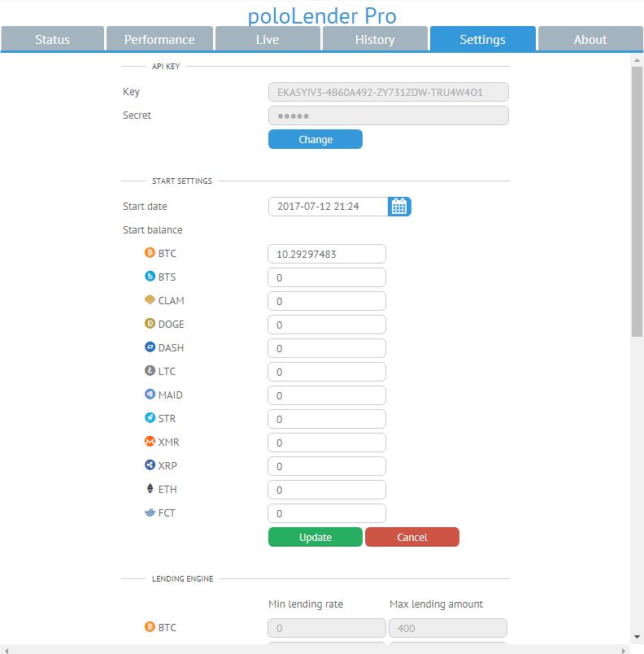Click the BTS coin icon
644x654 pixels.
coord(150,276)
